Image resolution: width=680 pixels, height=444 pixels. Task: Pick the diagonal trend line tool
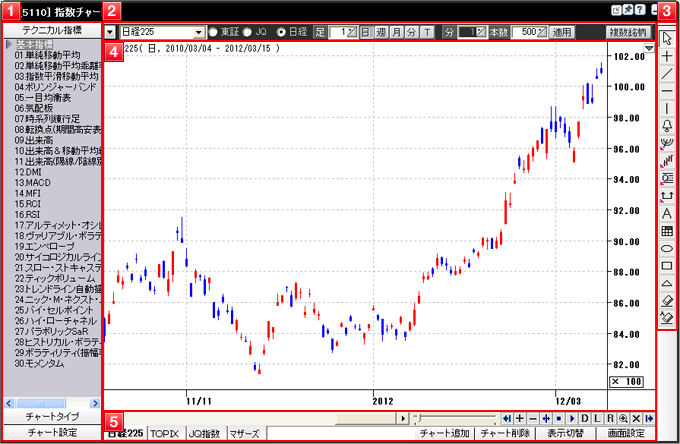[667, 74]
